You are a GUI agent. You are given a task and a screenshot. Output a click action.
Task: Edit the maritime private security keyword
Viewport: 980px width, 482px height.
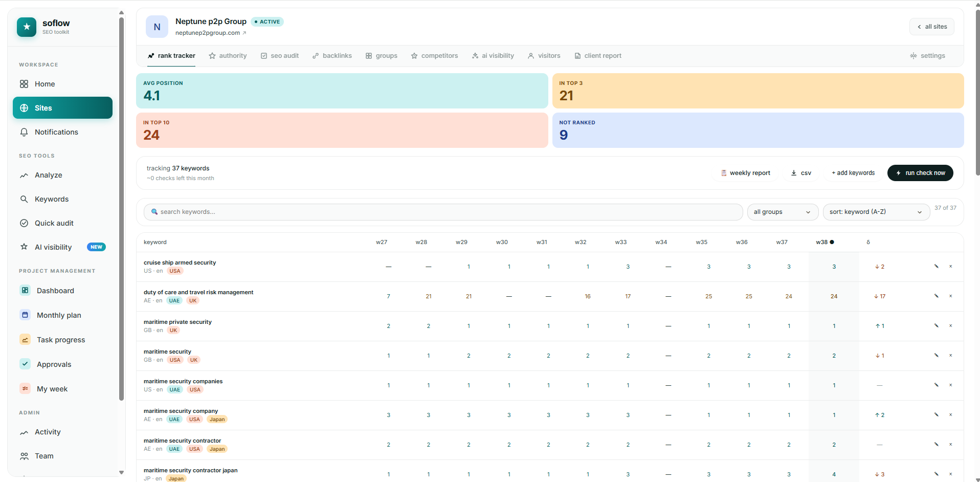point(937,326)
